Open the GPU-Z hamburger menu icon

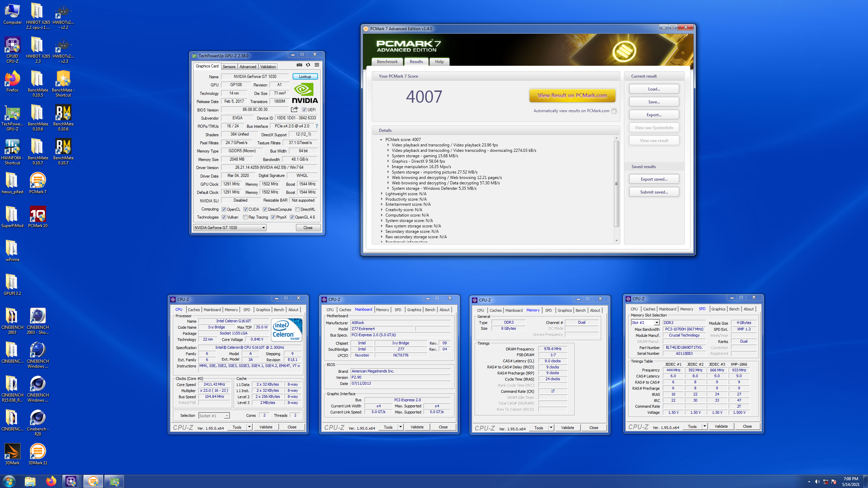coord(317,65)
